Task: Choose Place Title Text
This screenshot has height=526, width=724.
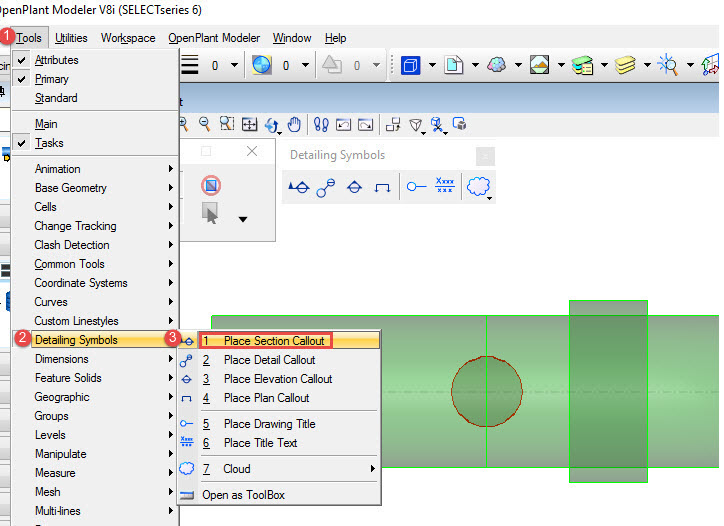Action: coord(279,442)
